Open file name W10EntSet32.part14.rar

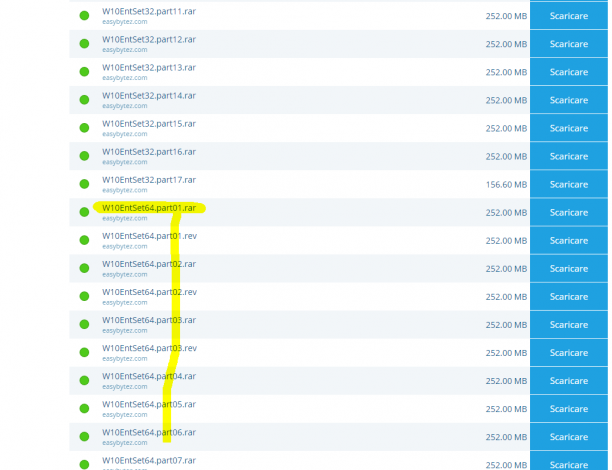[x=149, y=96]
